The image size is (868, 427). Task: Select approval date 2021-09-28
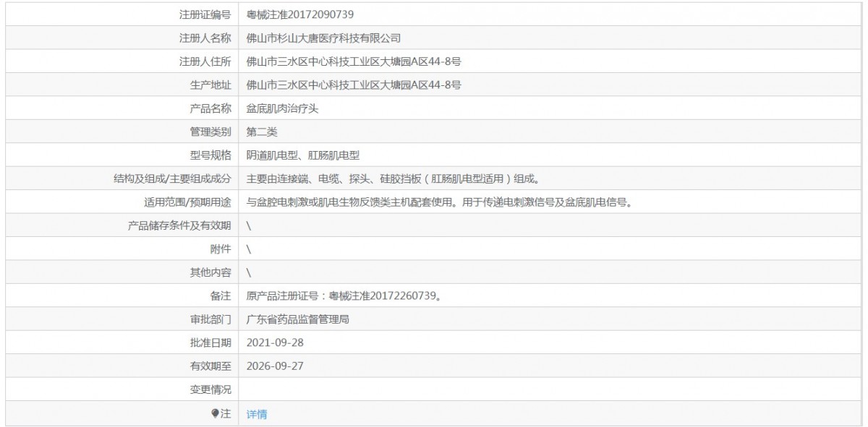[x=275, y=342]
